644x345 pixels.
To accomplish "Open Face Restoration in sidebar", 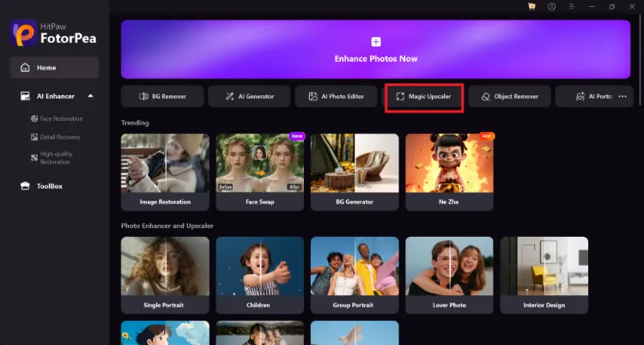I will click(x=60, y=118).
